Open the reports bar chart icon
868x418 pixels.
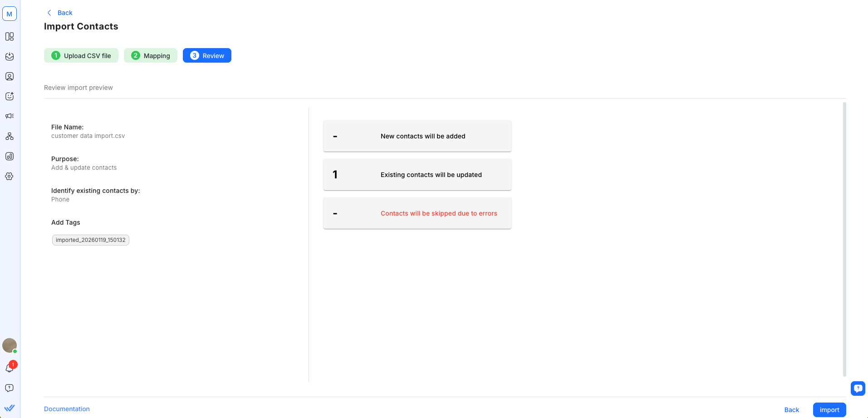10,156
